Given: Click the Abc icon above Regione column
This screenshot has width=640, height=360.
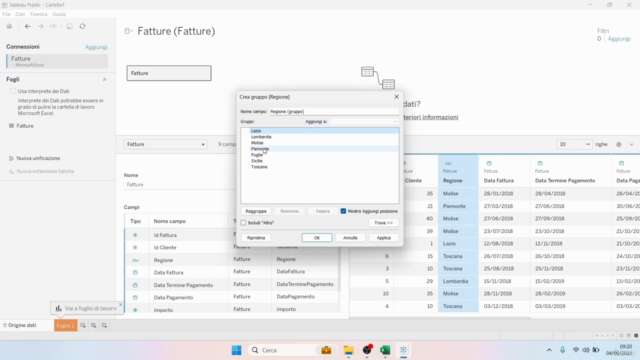Looking at the screenshot, I should click(x=448, y=163).
